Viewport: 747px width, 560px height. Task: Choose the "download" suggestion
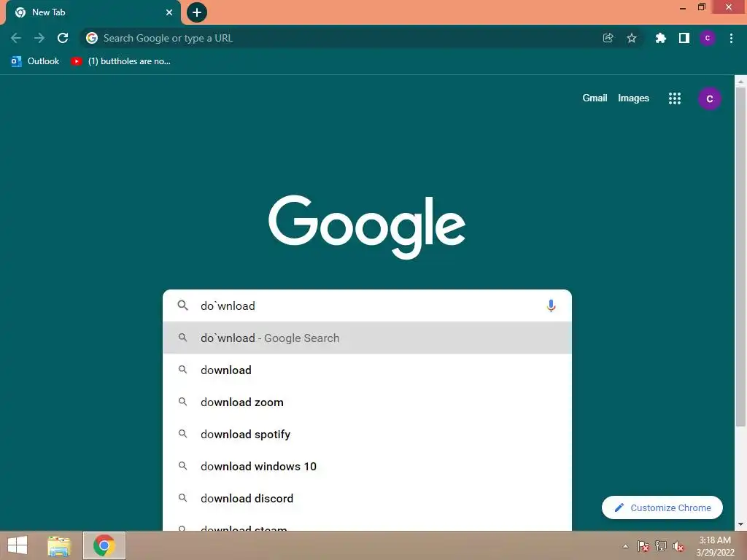click(367, 370)
